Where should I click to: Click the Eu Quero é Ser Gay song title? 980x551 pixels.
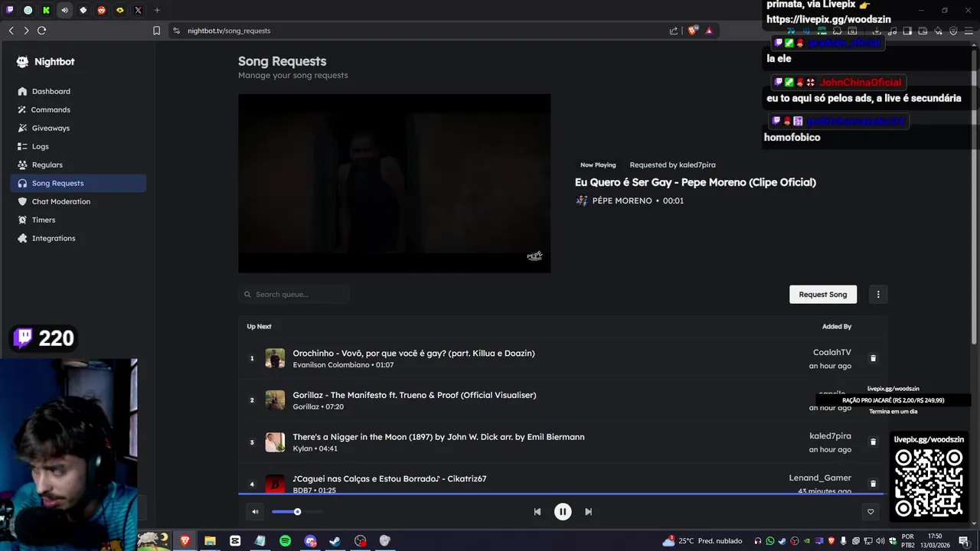695,182
